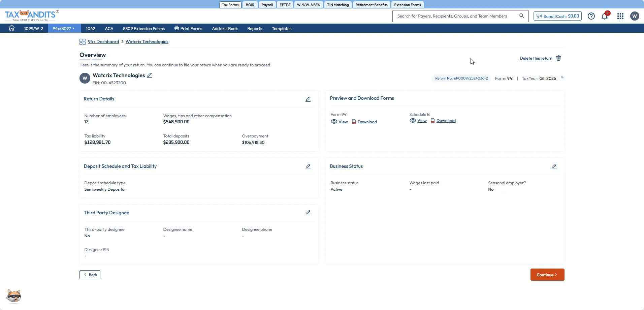The image size is (644, 310).
Task: Click the eye icon for Form 941
Action: pyautogui.click(x=334, y=122)
